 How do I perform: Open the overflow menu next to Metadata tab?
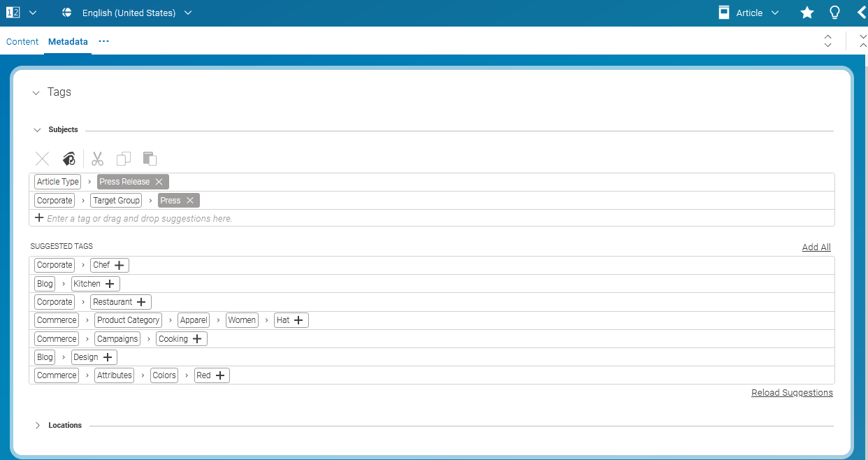103,41
